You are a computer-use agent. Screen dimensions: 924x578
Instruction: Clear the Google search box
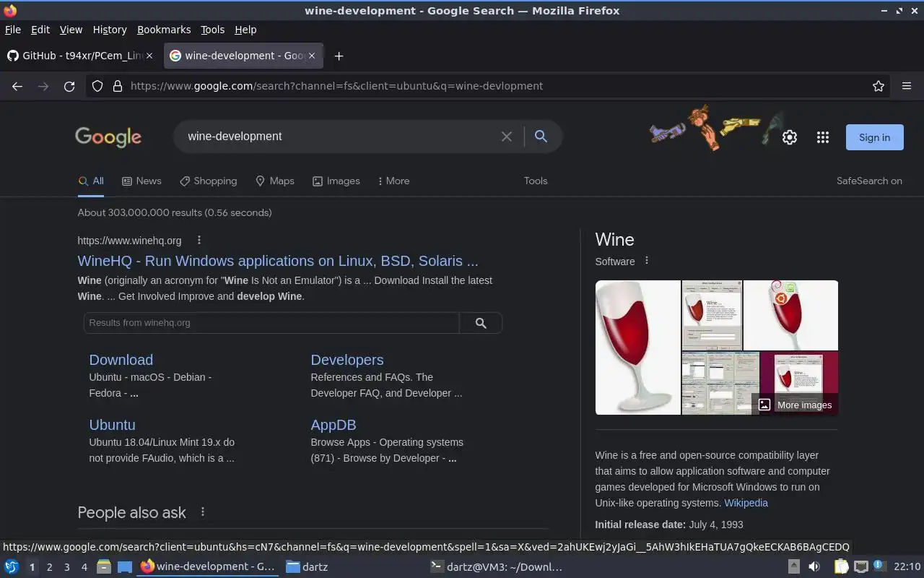click(507, 137)
